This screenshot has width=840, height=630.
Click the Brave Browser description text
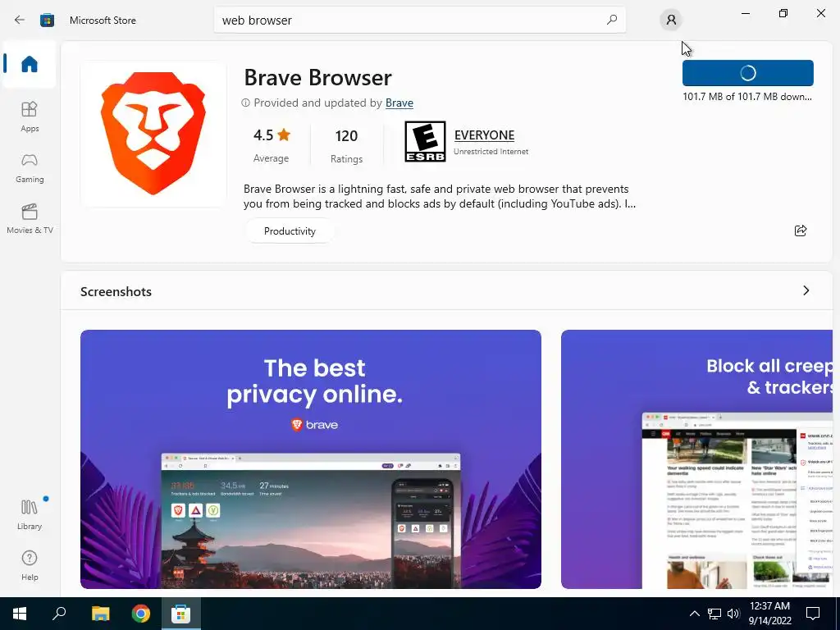point(440,197)
